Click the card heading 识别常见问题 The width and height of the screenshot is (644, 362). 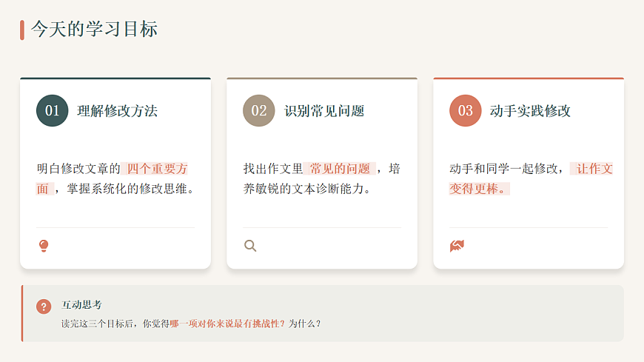[x=324, y=111]
